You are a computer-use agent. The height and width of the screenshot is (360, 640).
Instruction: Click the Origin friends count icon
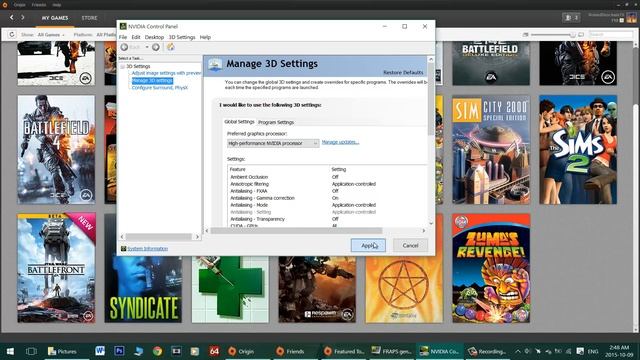tap(571, 18)
